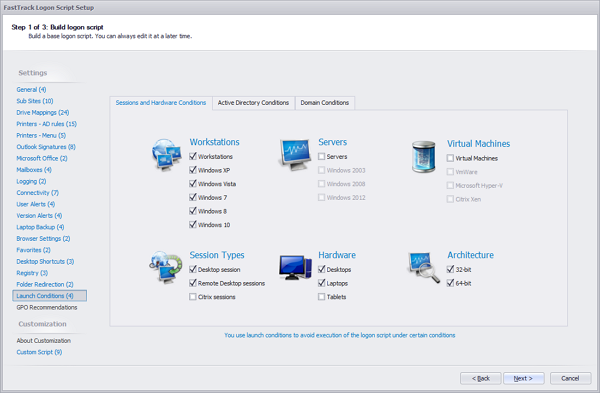Open General (4) settings
Screen dimensions: 600x393
click(x=31, y=90)
